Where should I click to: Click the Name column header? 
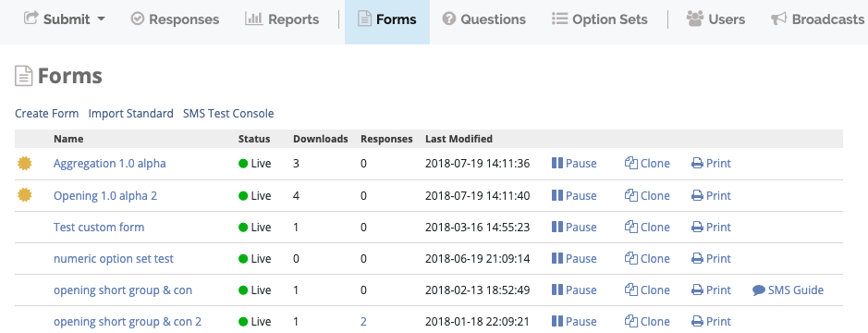pos(68,139)
